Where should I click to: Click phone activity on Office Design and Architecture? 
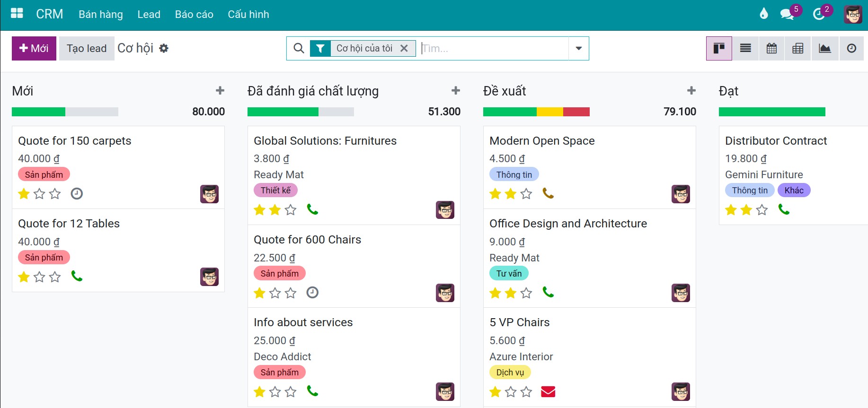(548, 292)
